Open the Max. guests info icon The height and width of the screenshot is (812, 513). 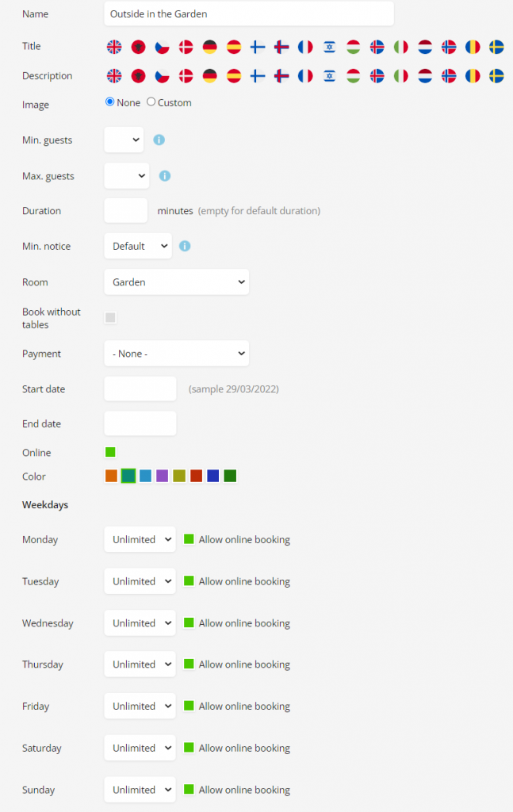165,176
